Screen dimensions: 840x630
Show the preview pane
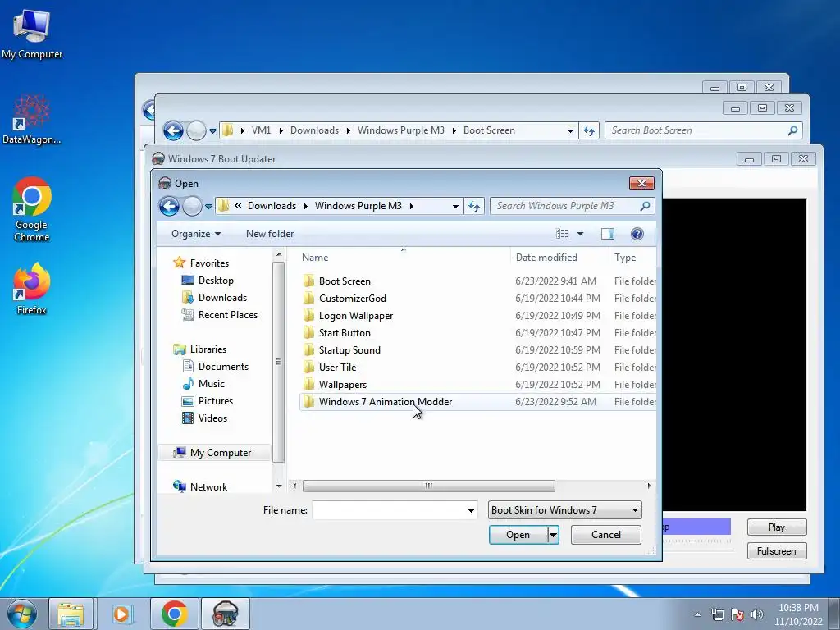pyautogui.click(x=608, y=234)
